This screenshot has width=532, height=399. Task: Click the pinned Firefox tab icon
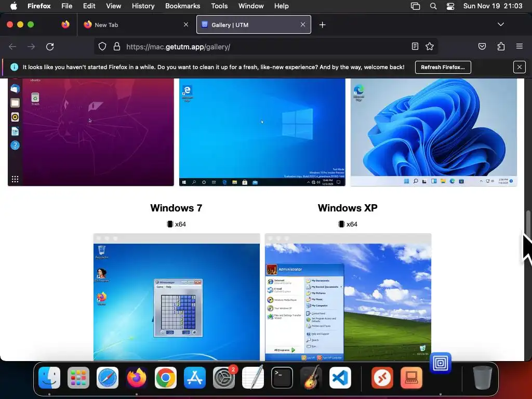(x=65, y=24)
